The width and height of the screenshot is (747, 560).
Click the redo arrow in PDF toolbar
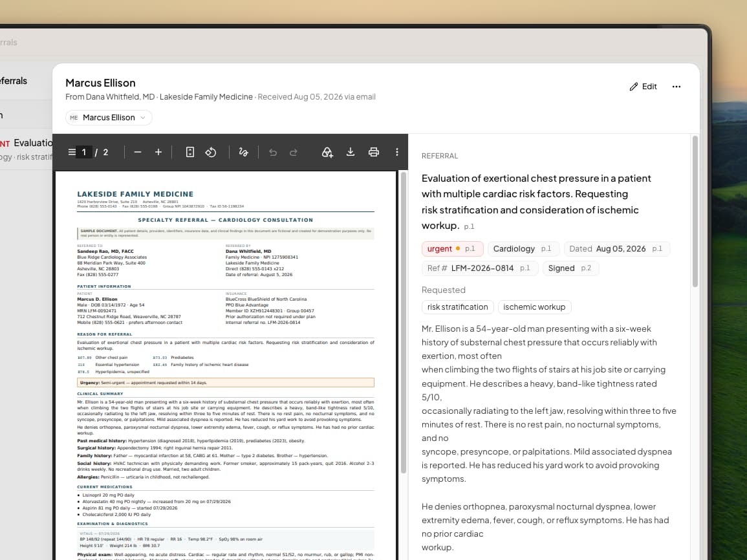coord(294,152)
